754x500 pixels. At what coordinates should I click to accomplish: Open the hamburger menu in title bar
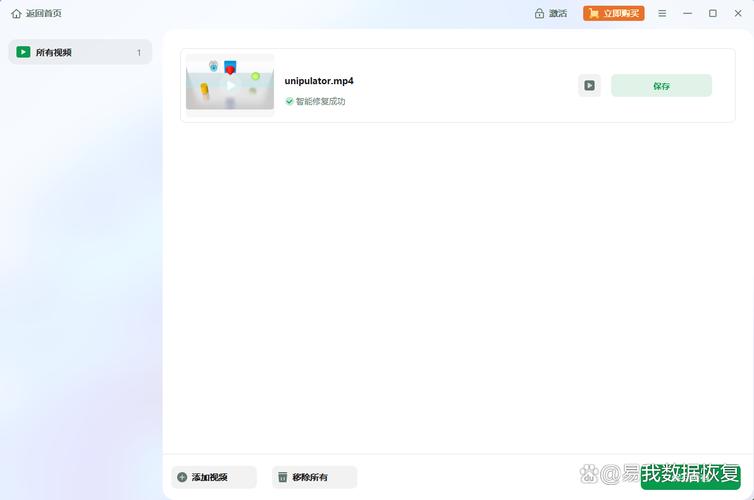point(662,14)
